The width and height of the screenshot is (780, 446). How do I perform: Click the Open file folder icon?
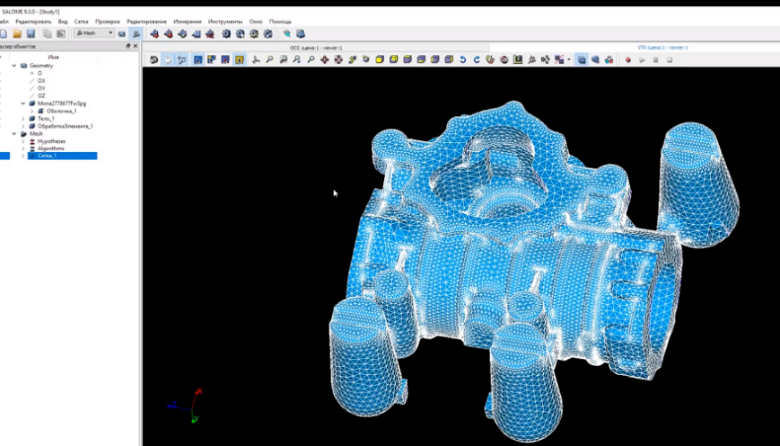[17, 33]
